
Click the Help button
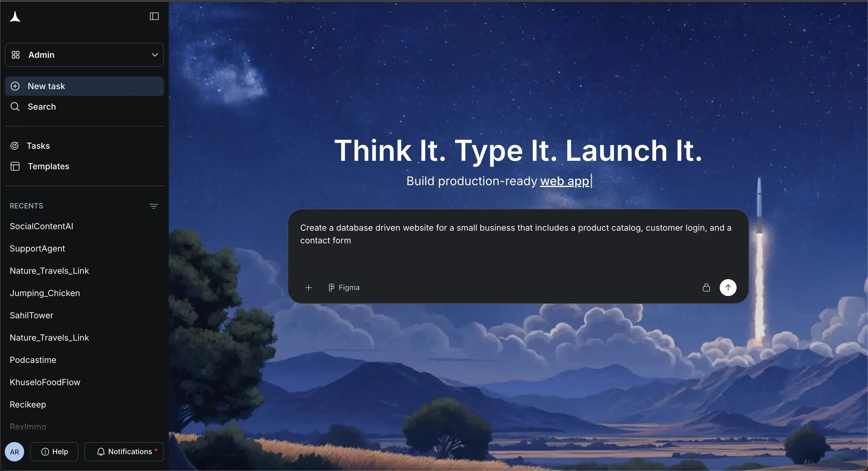click(54, 451)
